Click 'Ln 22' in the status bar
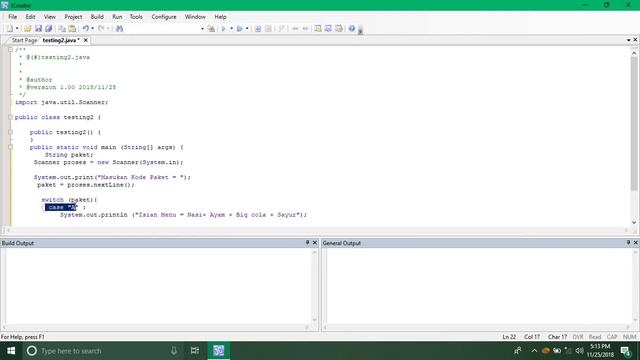The image size is (640, 360). [509, 337]
